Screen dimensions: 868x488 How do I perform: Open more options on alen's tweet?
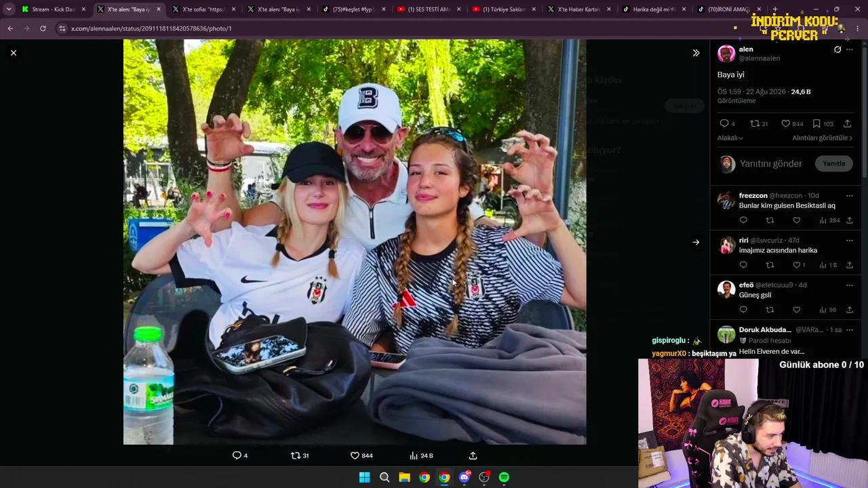849,49
